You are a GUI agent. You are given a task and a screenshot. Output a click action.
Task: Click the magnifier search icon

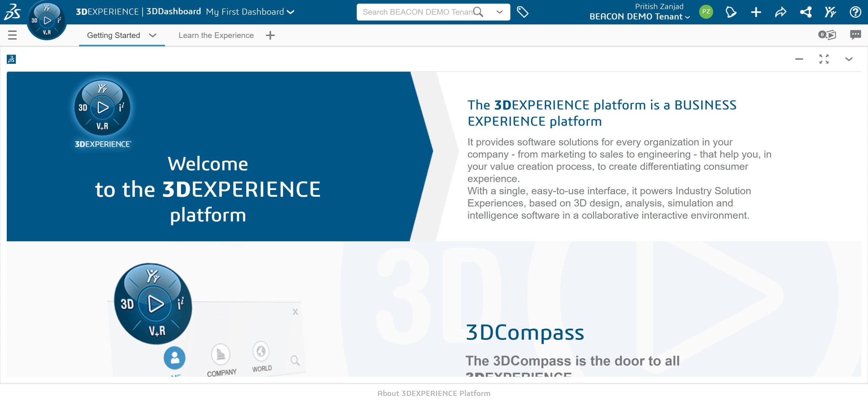(478, 12)
